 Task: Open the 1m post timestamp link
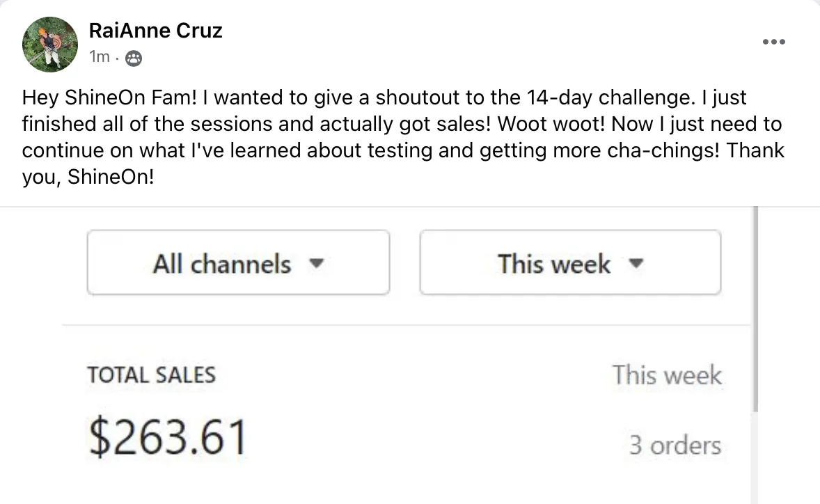click(x=100, y=56)
